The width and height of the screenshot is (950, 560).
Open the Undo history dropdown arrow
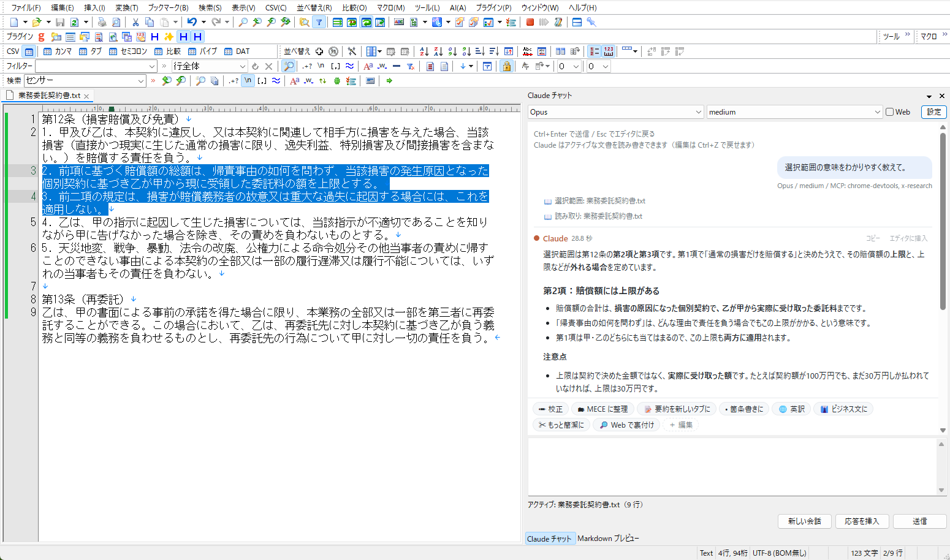203,22
